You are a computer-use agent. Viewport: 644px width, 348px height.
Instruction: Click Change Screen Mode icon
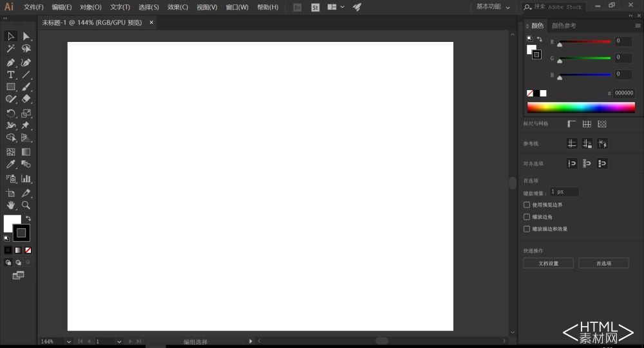pyautogui.click(x=18, y=275)
